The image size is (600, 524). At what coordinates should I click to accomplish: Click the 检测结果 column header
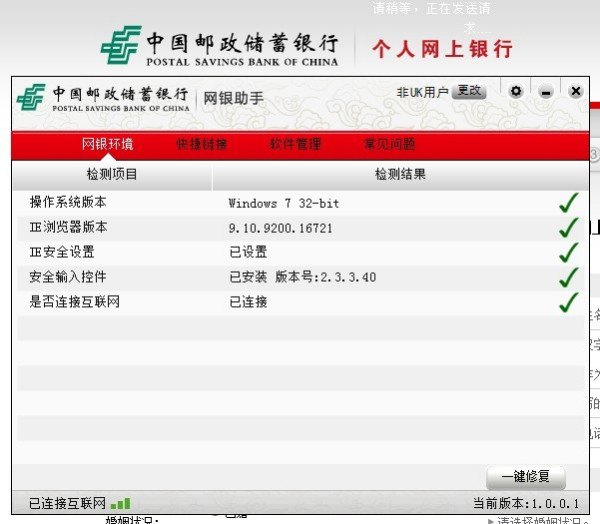400,175
